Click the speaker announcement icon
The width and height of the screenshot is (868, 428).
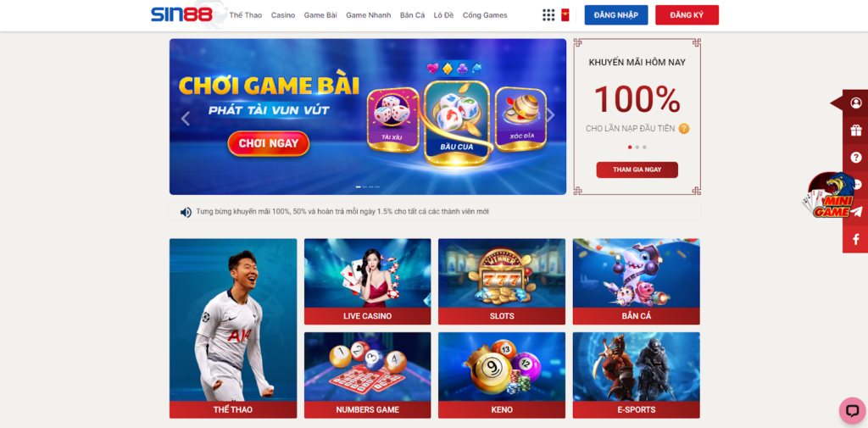186,212
